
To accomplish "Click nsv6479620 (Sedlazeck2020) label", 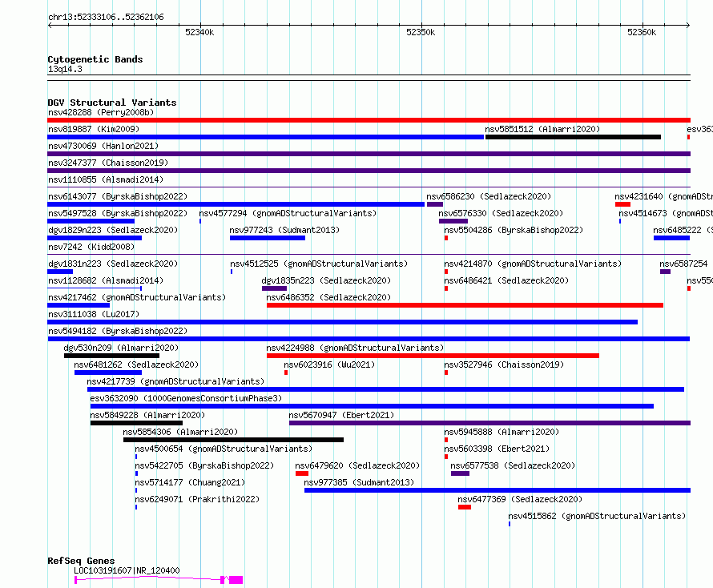I will pos(357,465).
